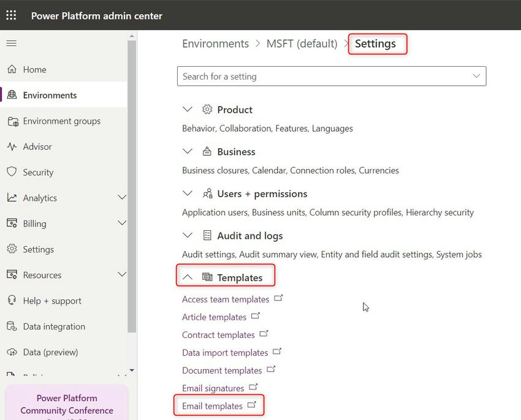Click the external link icon beside Email templates

coord(251,405)
